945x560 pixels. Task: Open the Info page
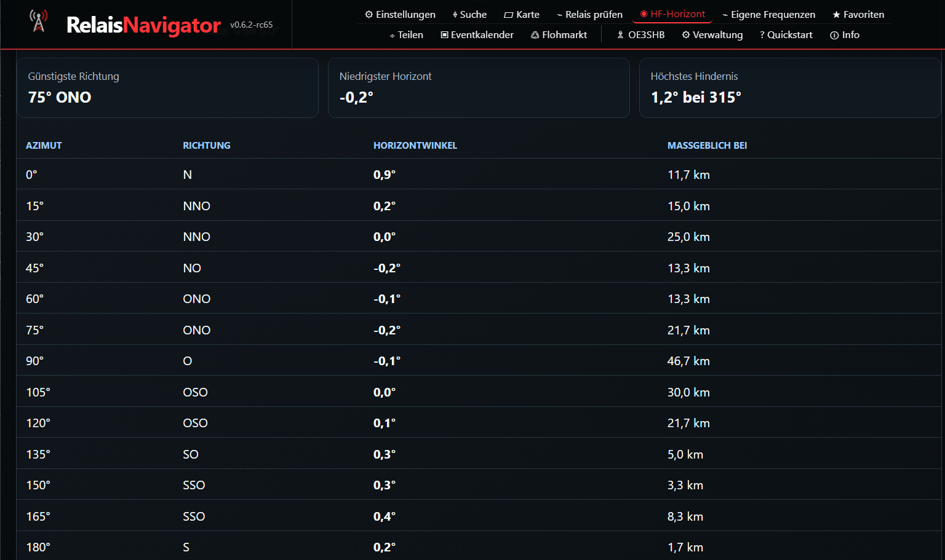844,34
